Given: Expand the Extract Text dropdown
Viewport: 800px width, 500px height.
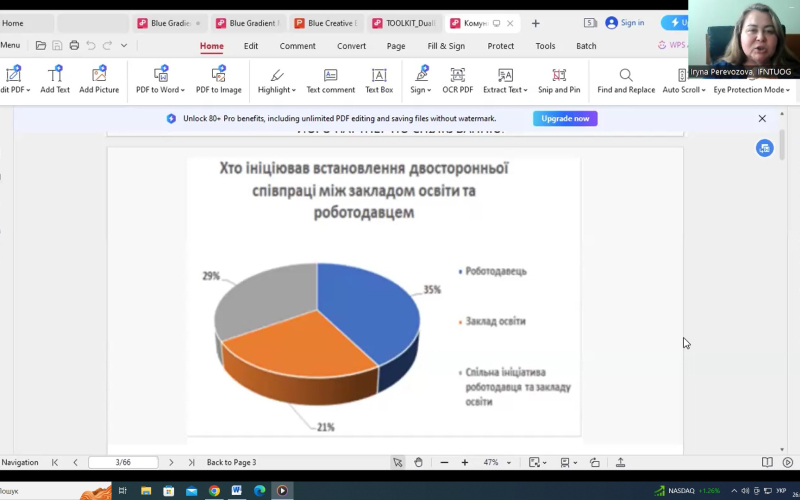Looking at the screenshot, I should pyautogui.click(x=526, y=90).
